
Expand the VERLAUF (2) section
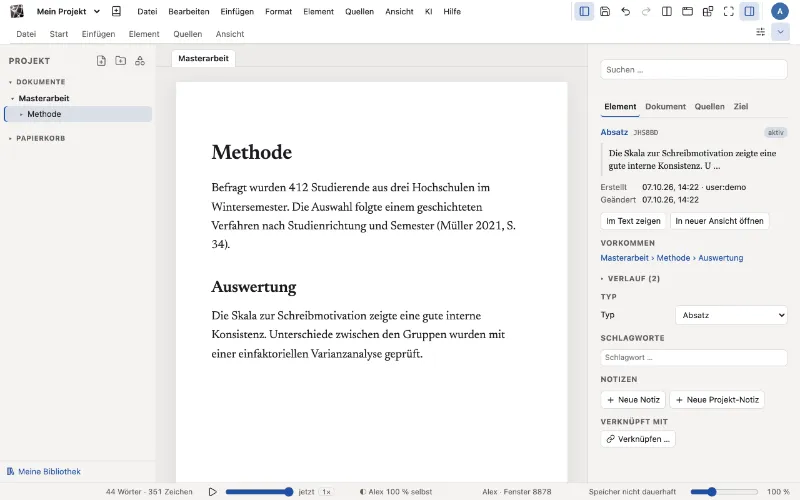click(630, 279)
